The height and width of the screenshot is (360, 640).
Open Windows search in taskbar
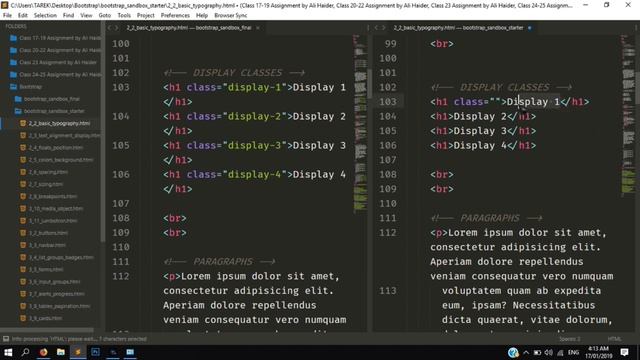(25, 352)
